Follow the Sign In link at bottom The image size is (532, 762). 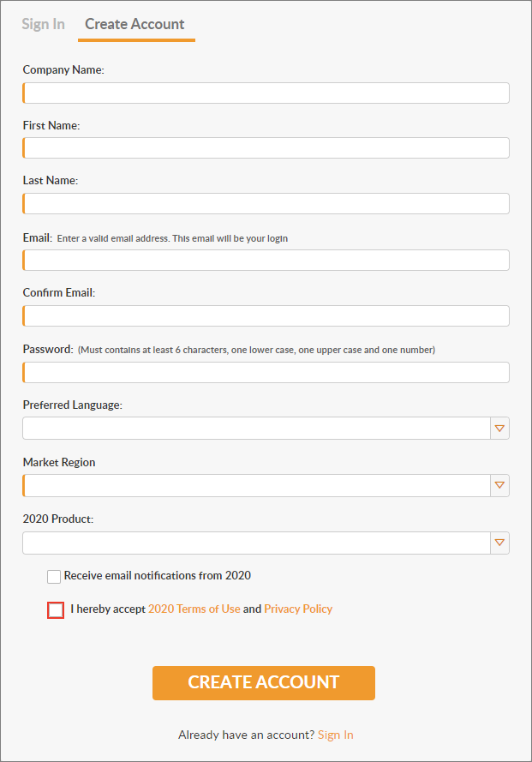pyautogui.click(x=335, y=735)
